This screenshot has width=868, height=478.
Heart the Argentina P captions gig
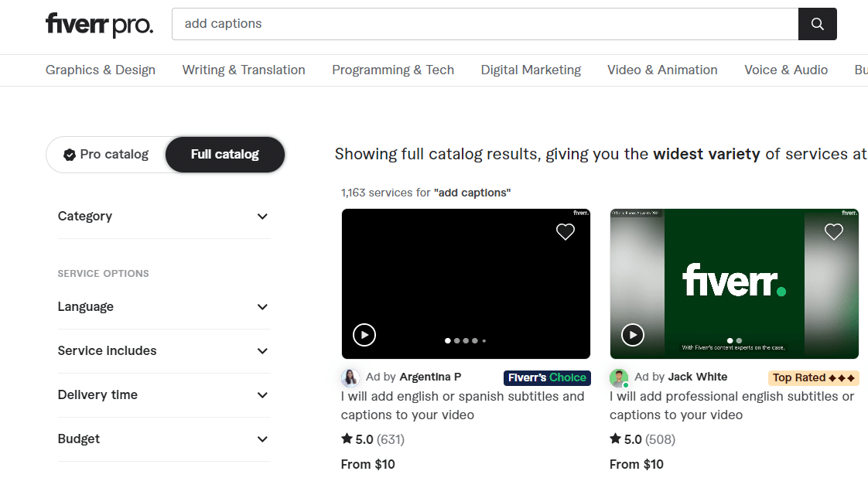tap(565, 231)
